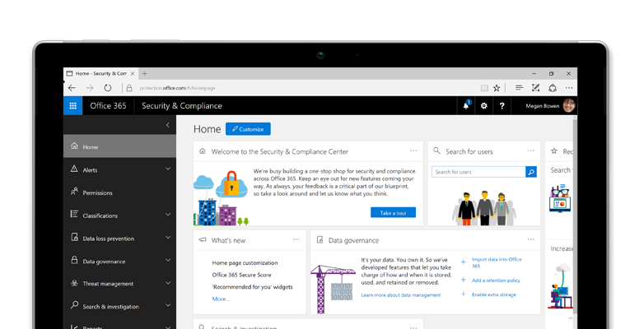Screen dimensions: 644x329
Task: Click the Office 365 header title
Action: click(108, 106)
